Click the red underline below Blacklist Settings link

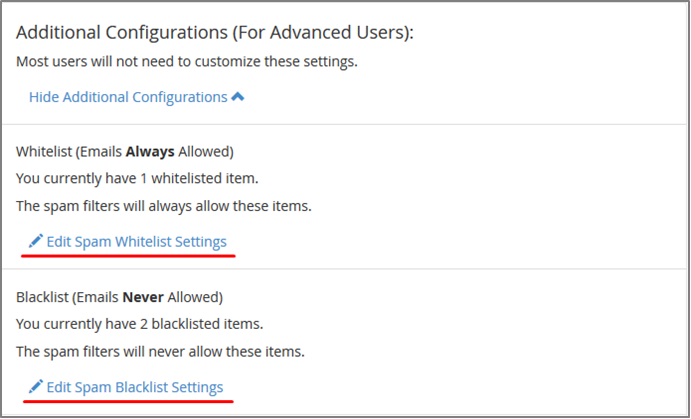pyautogui.click(x=127, y=401)
